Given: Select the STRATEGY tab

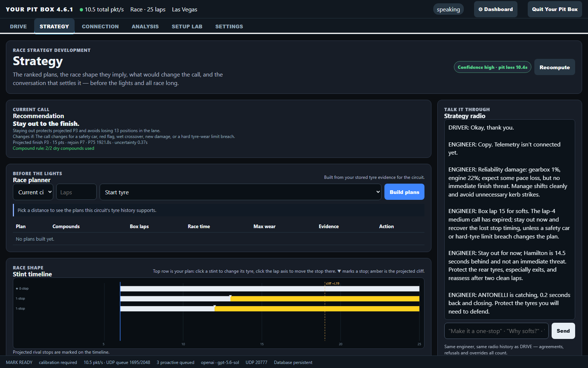Looking at the screenshot, I should point(54,26).
